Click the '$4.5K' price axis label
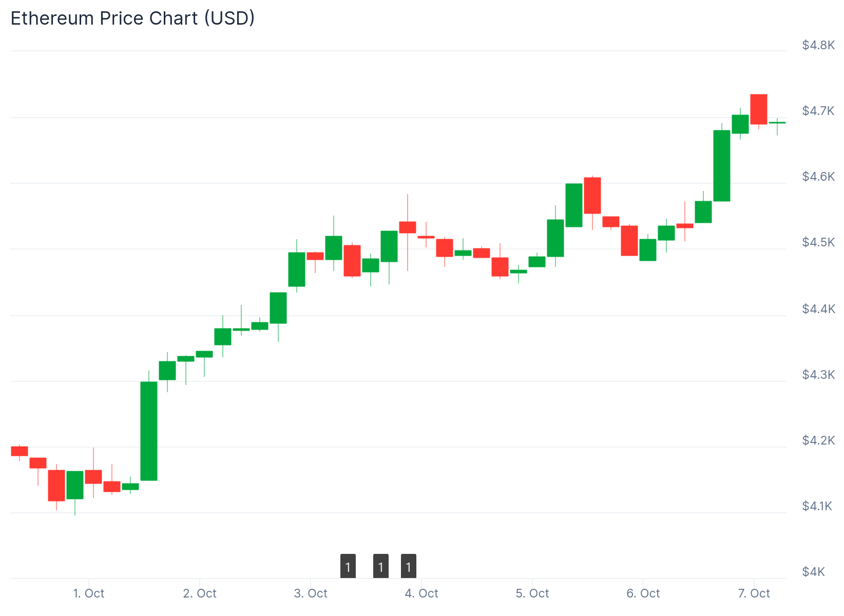The image size is (844, 616). tap(818, 242)
